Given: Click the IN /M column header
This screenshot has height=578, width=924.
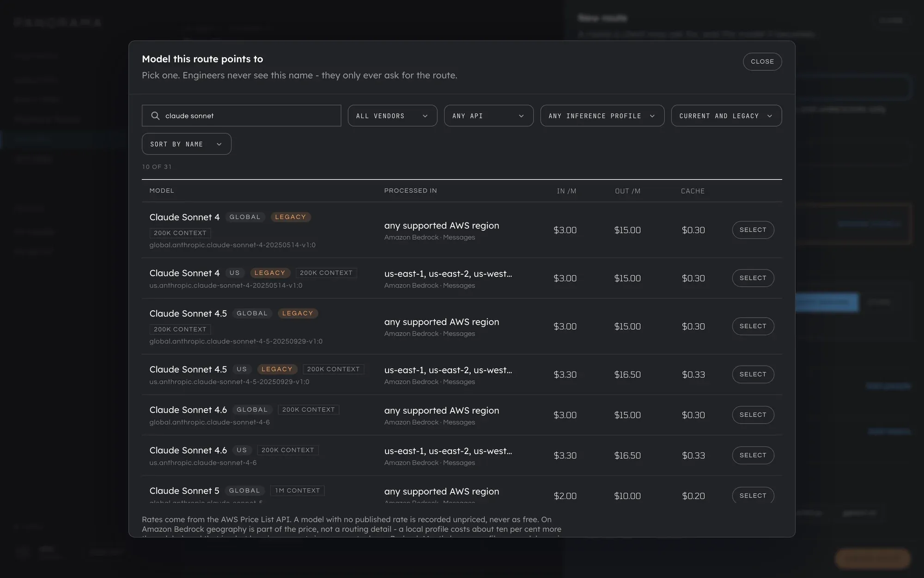Looking at the screenshot, I should (566, 191).
